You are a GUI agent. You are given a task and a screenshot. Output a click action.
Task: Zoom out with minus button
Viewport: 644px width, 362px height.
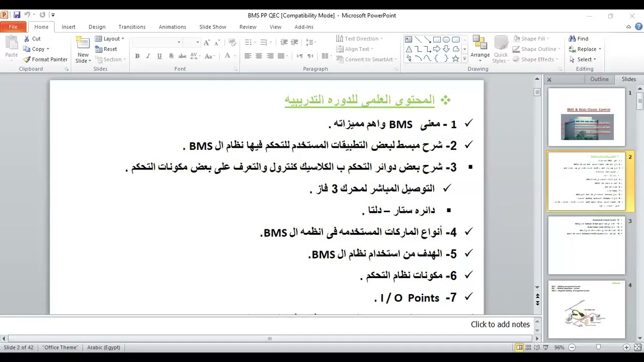(x=572, y=347)
